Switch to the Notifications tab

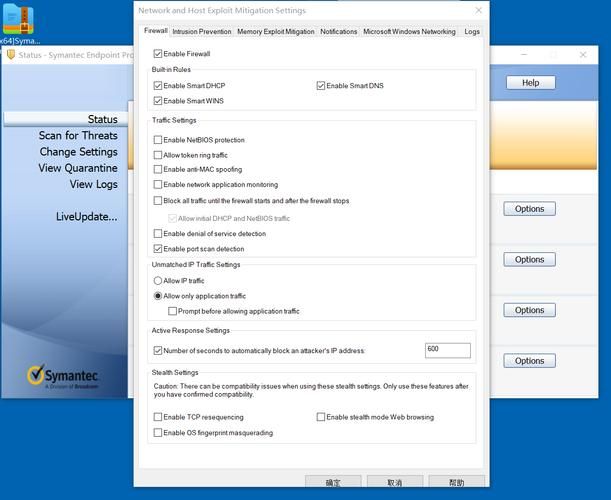click(339, 32)
